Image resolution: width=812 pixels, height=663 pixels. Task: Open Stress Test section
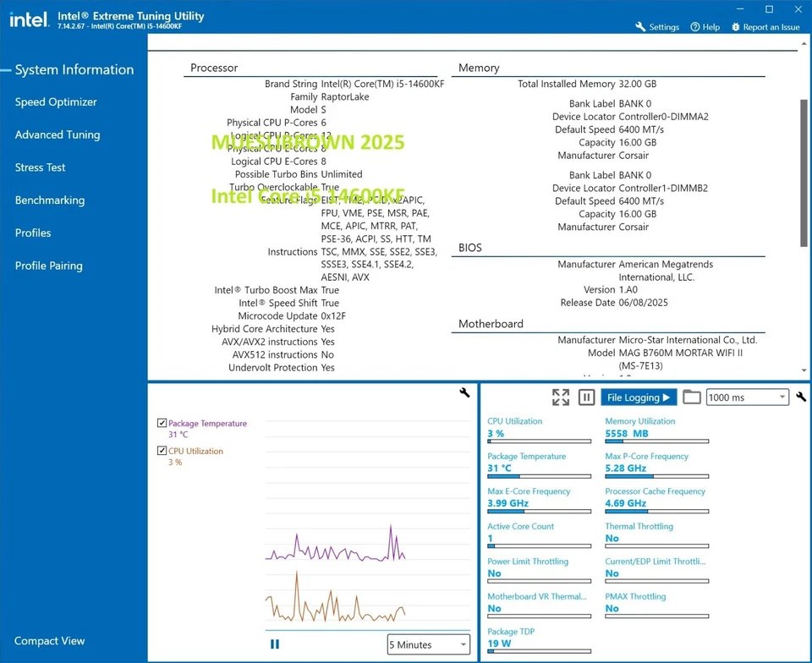coord(40,167)
